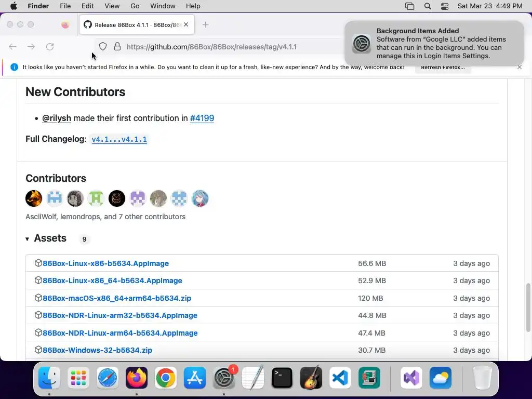Open the v4.1...v4.1.1 changelog link

click(x=119, y=139)
